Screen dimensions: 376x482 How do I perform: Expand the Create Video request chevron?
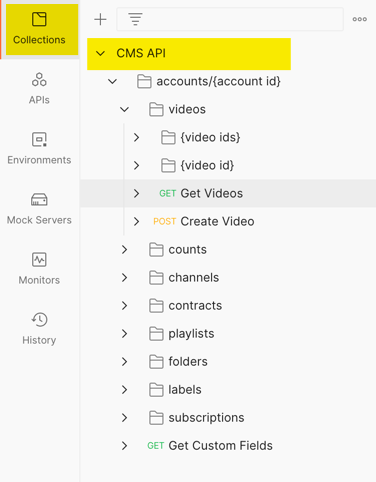136,221
